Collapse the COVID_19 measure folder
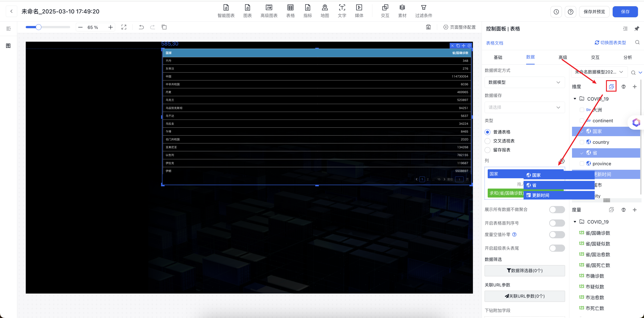The image size is (644, 318). click(575, 222)
